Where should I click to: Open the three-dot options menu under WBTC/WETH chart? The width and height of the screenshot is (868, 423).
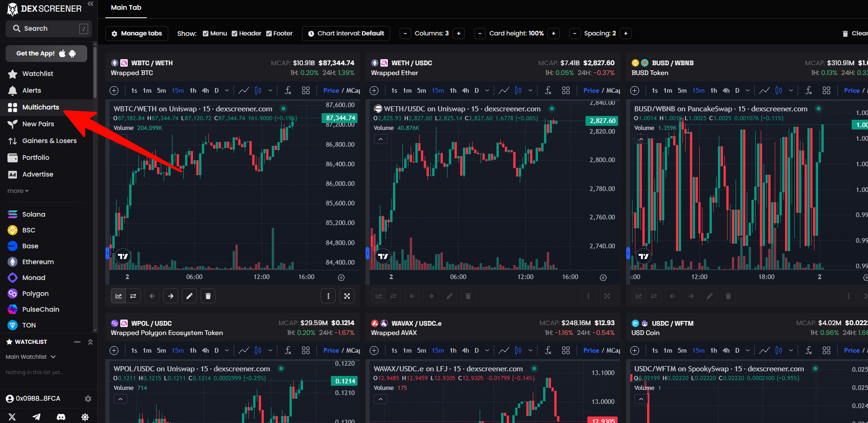pyautogui.click(x=328, y=296)
